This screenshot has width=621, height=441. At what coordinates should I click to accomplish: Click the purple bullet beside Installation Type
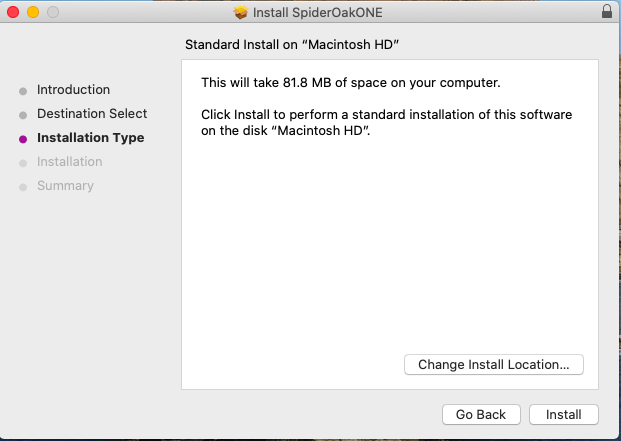tap(23, 139)
